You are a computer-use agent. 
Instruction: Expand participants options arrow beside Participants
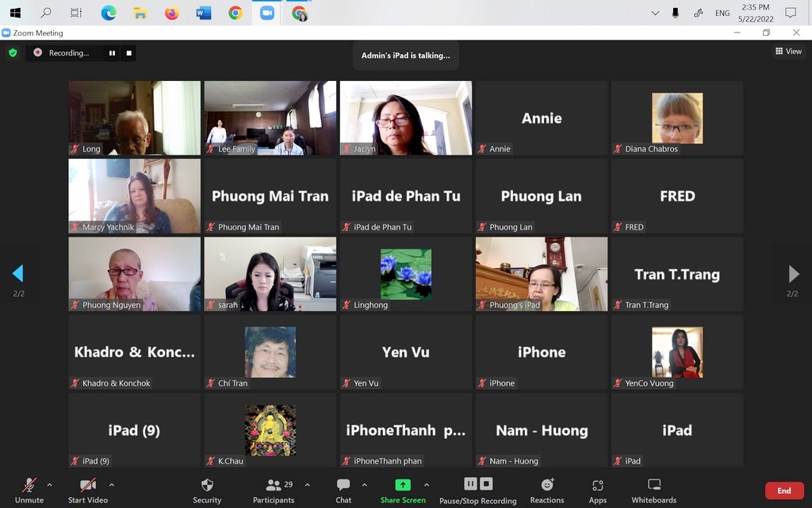[308, 485]
